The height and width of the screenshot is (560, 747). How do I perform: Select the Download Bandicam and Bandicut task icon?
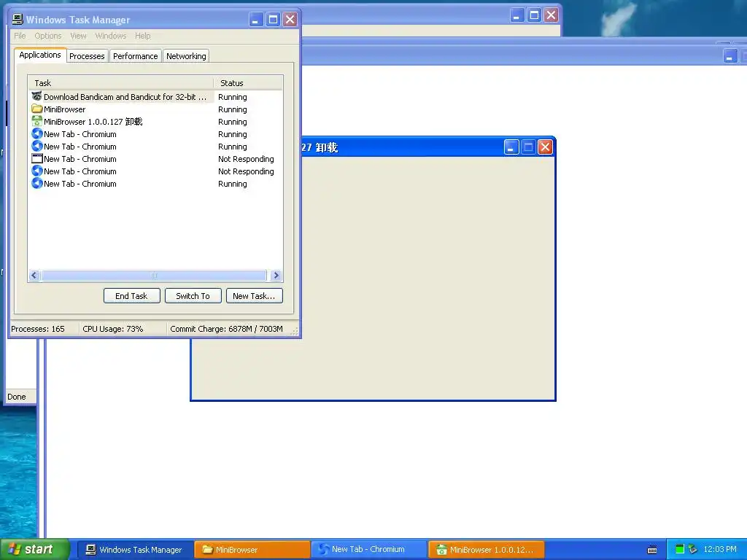point(36,96)
